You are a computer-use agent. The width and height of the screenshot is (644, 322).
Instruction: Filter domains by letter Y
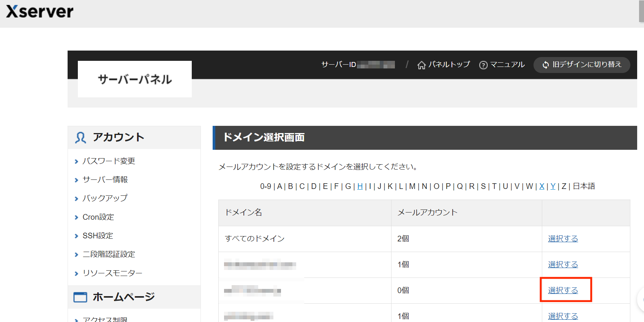(x=553, y=186)
